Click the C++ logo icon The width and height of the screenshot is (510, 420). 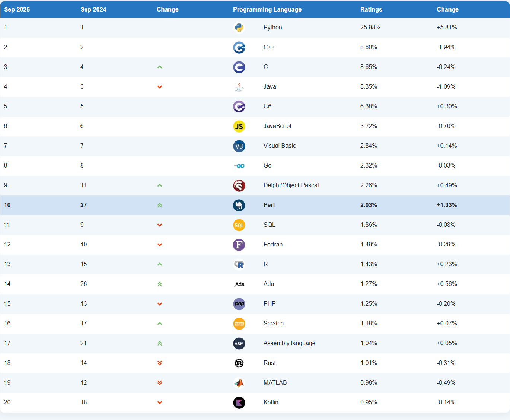click(239, 47)
